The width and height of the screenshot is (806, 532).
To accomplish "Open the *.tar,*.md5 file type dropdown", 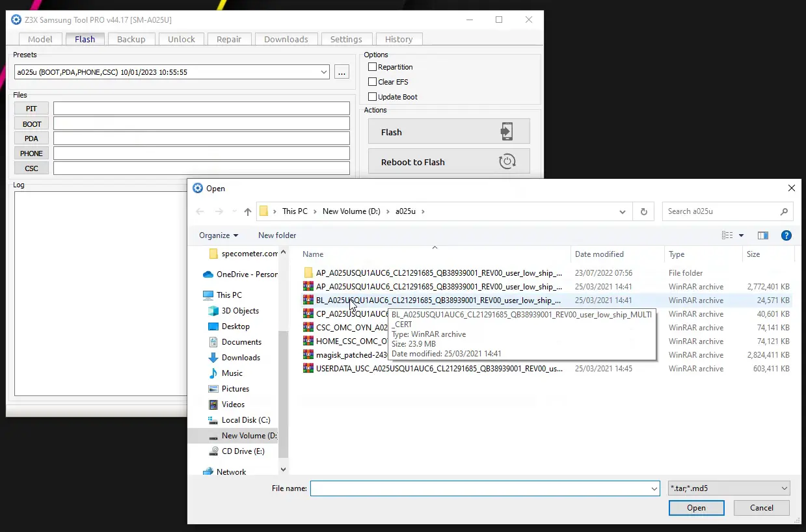I will point(785,488).
